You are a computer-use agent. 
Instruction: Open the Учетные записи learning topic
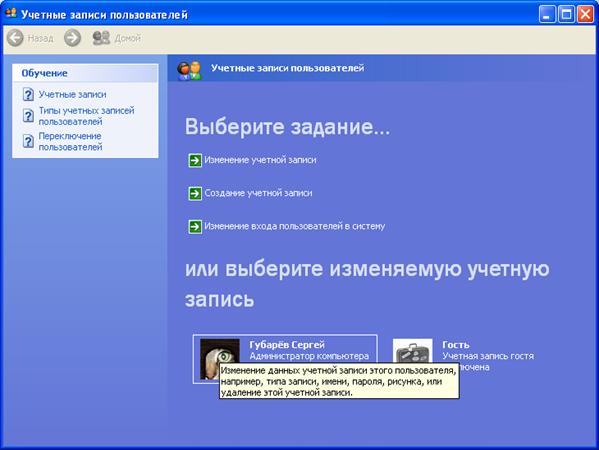click(72, 94)
